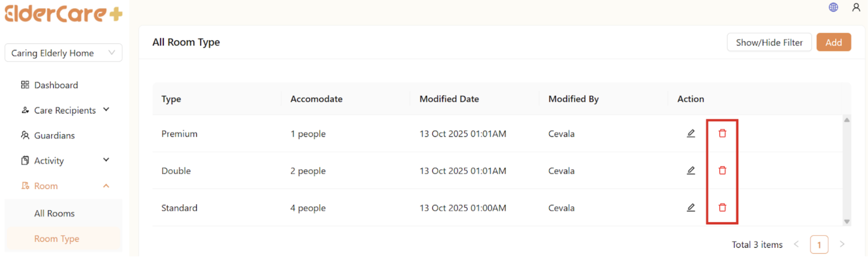Expand the Activity submenu
This screenshot has width=868, height=268.
tap(64, 160)
